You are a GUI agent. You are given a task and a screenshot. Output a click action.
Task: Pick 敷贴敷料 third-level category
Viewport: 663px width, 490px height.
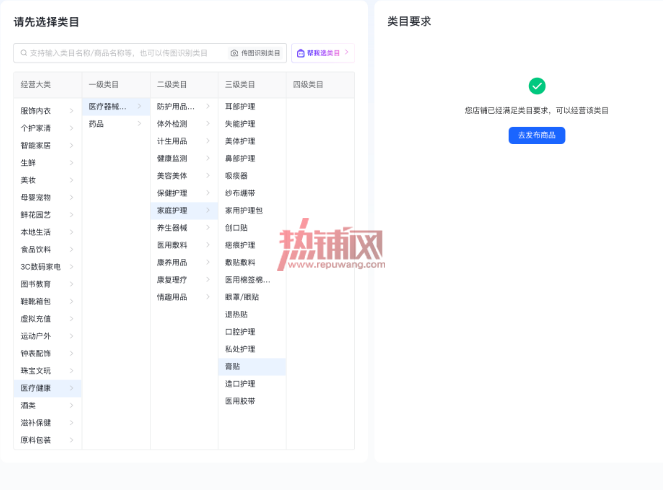252,263
